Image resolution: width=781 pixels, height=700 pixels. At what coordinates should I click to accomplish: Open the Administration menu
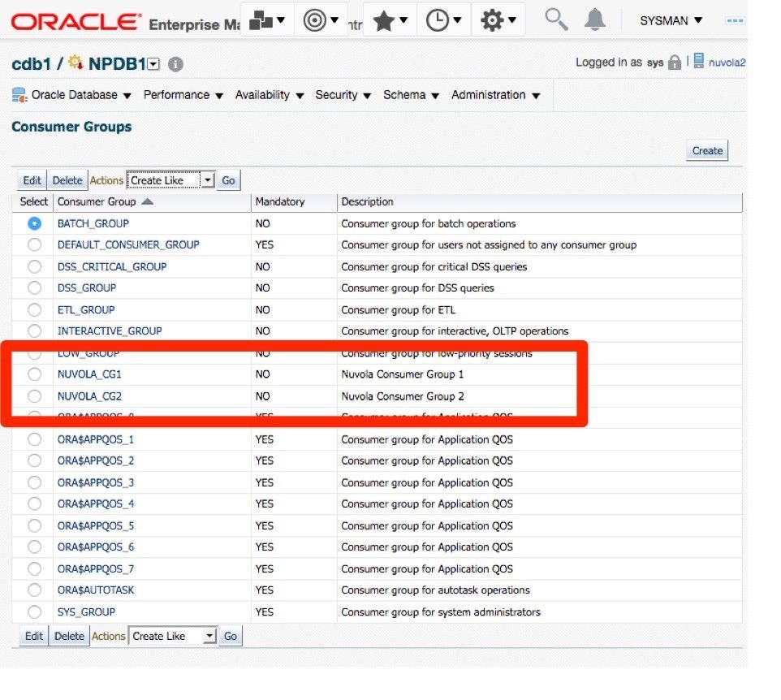pyautogui.click(x=495, y=95)
